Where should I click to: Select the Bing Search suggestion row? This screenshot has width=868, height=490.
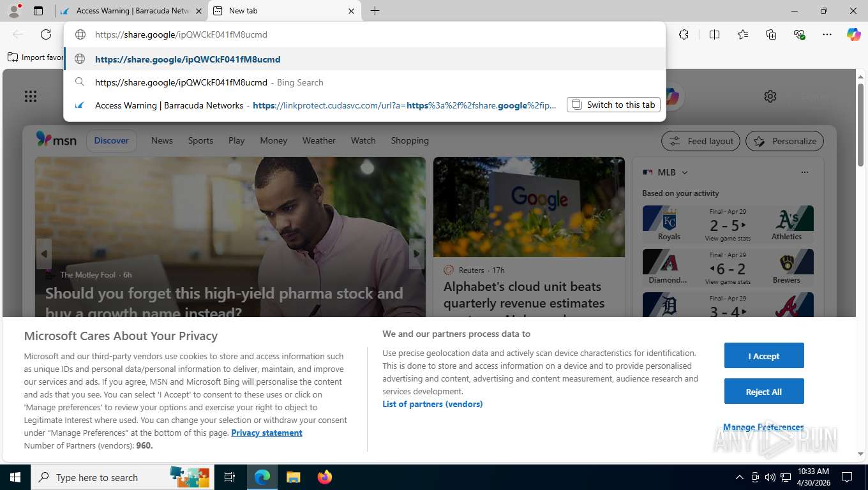click(x=364, y=82)
